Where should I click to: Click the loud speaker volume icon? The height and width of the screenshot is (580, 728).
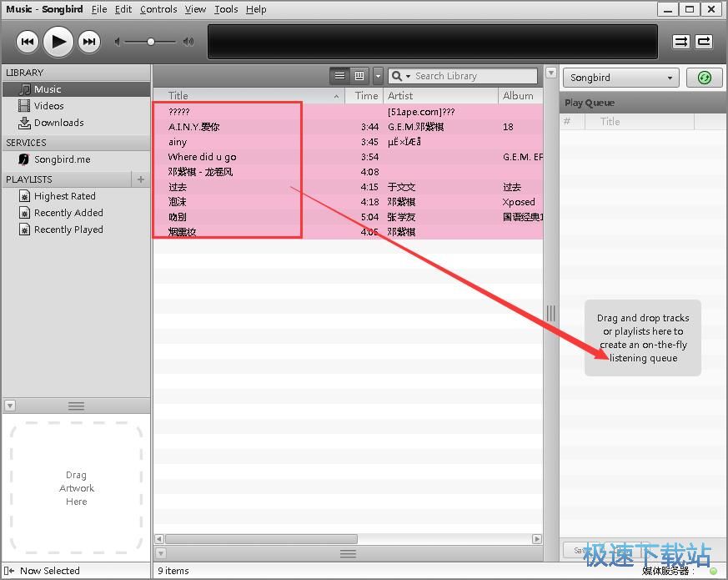point(188,42)
